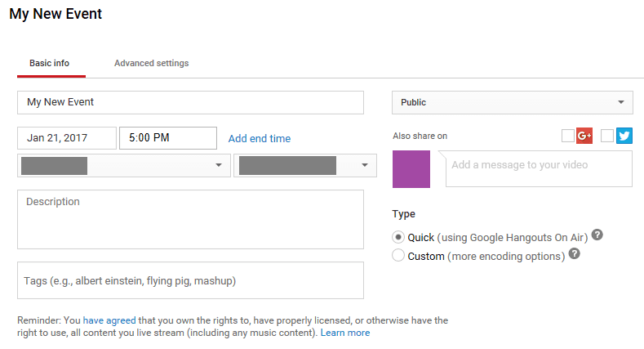Click the Twitter bird icon
The height and width of the screenshot is (349, 644).
click(x=624, y=136)
